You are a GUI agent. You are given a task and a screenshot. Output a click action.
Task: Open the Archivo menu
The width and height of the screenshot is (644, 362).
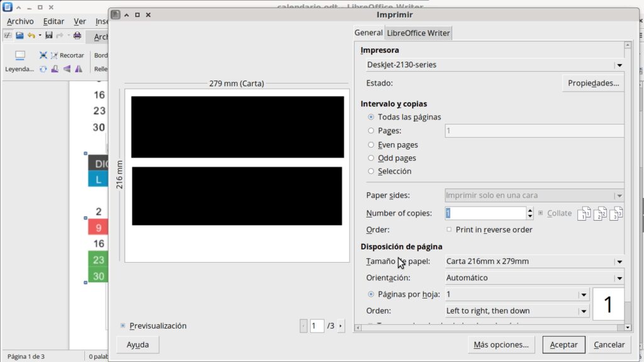[x=20, y=21]
